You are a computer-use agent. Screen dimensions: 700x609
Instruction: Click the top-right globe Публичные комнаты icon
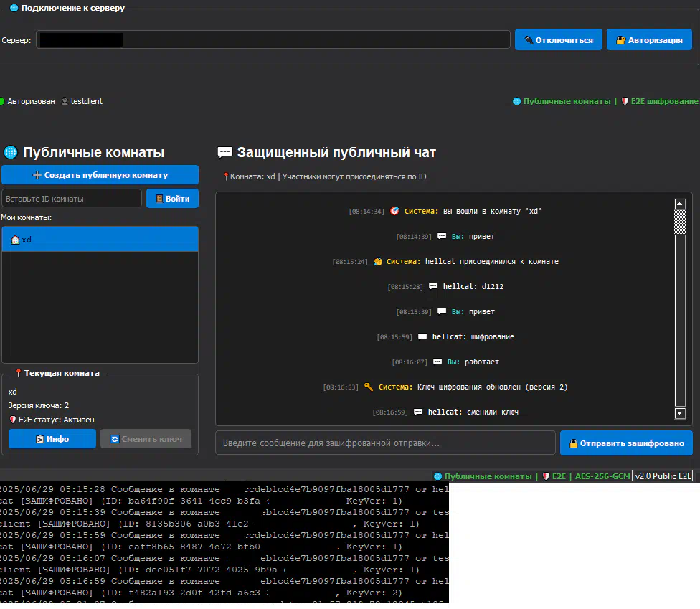point(517,101)
